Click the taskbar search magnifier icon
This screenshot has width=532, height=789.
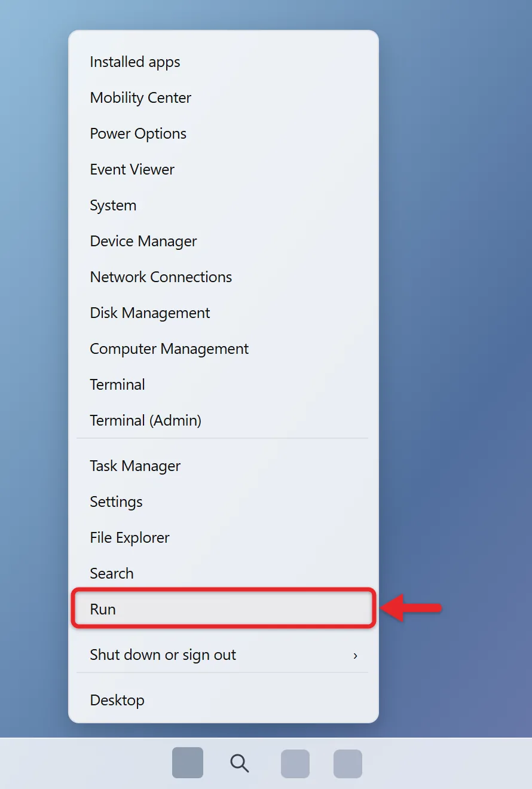click(x=240, y=763)
